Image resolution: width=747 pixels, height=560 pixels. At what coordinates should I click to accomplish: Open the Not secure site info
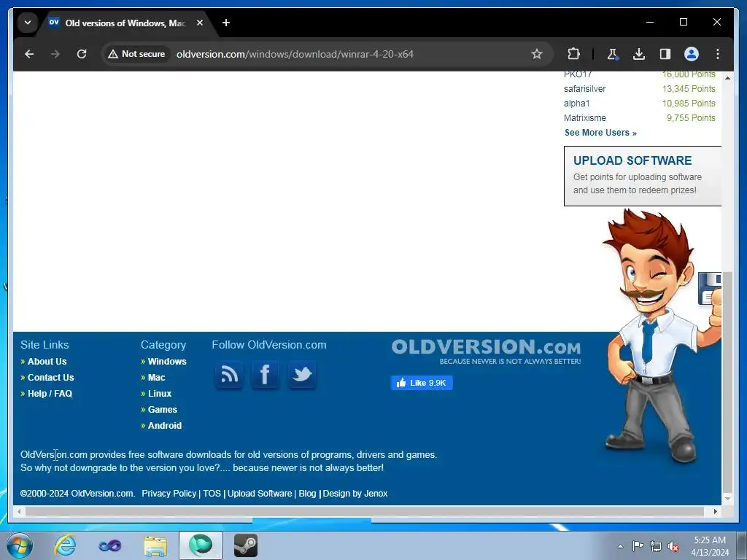tap(136, 54)
